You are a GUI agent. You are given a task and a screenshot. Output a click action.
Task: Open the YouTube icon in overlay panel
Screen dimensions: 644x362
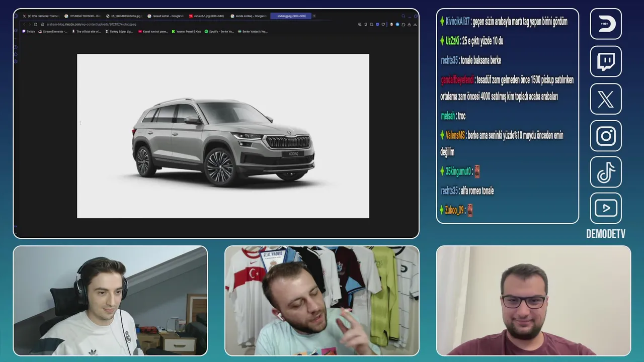tap(606, 208)
